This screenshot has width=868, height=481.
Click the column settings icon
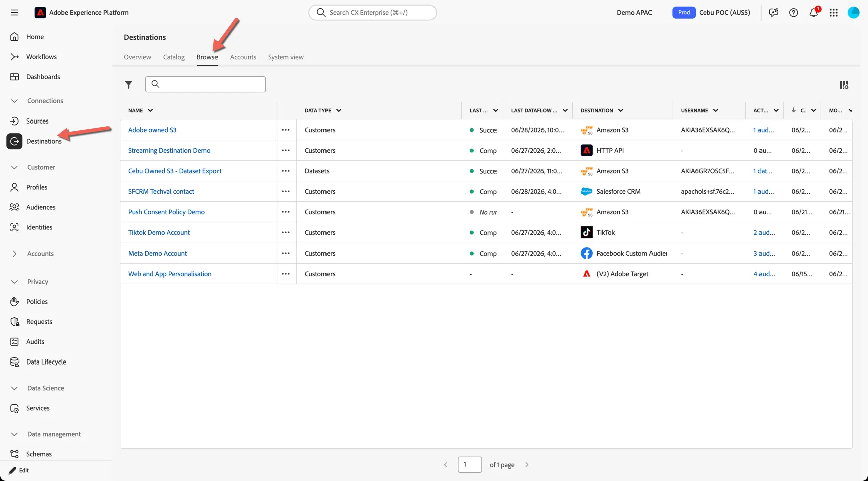point(844,85)
